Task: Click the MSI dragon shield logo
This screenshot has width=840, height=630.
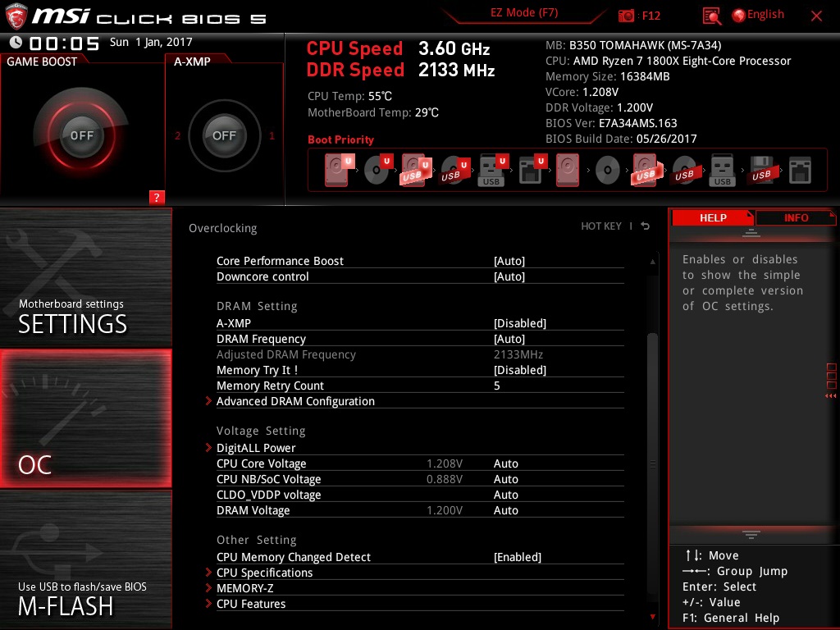Action: [x=16, y=16]
